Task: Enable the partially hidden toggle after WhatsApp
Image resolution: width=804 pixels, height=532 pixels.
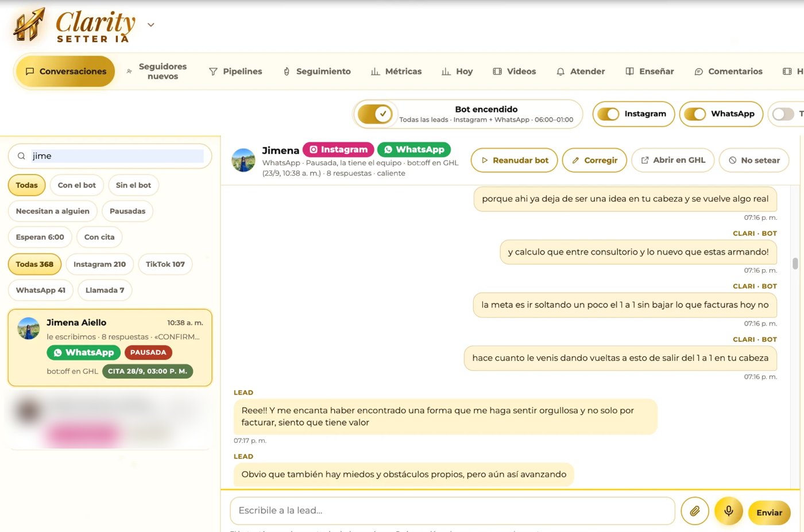Action: pos(783,114)
